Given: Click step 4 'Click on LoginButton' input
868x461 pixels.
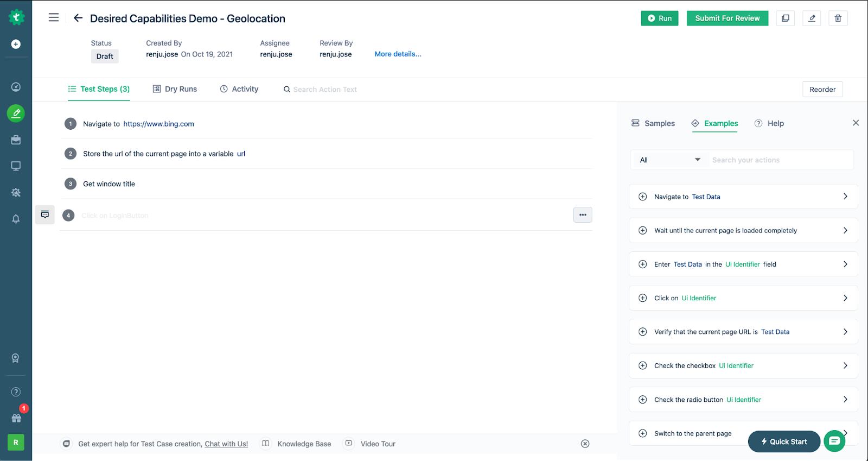Looking at the screenshot, I should pyautogui.click(x=325, y=216).
